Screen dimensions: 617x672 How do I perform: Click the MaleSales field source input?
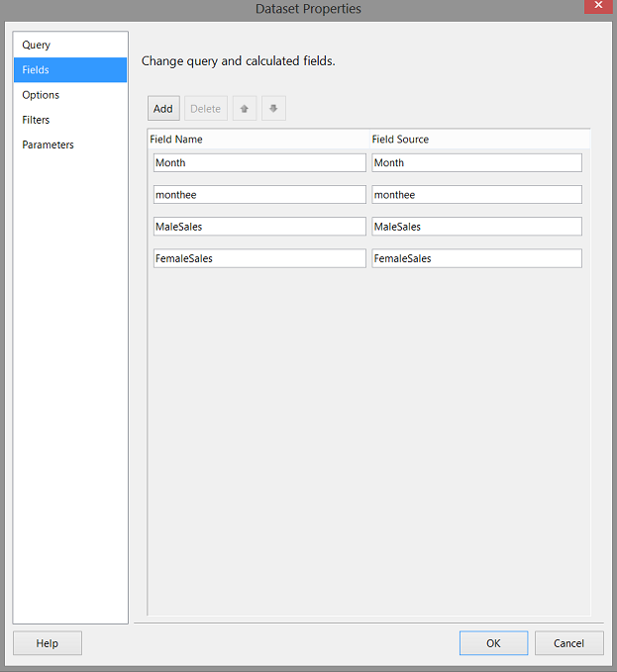pos(476,227)
